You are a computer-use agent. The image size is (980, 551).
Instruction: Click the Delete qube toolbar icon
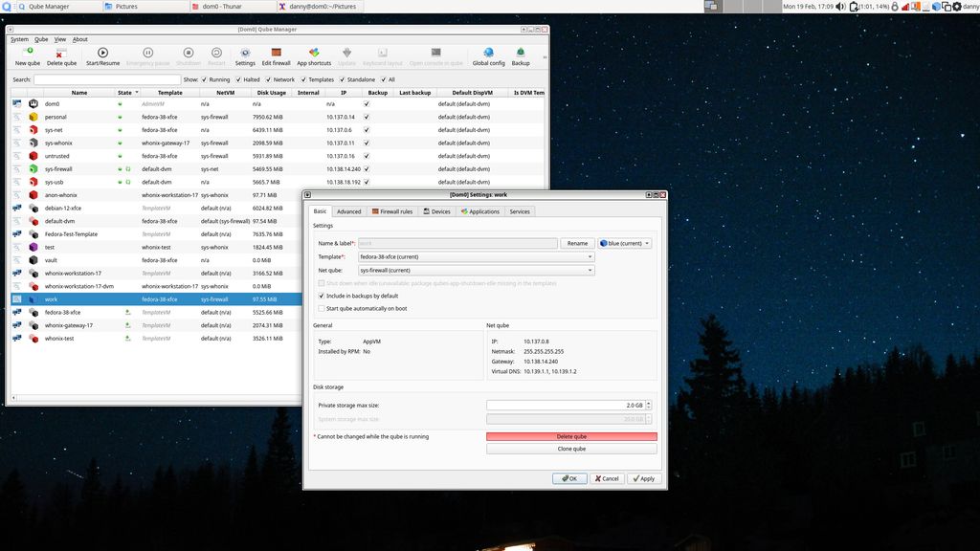pos(61,55)
